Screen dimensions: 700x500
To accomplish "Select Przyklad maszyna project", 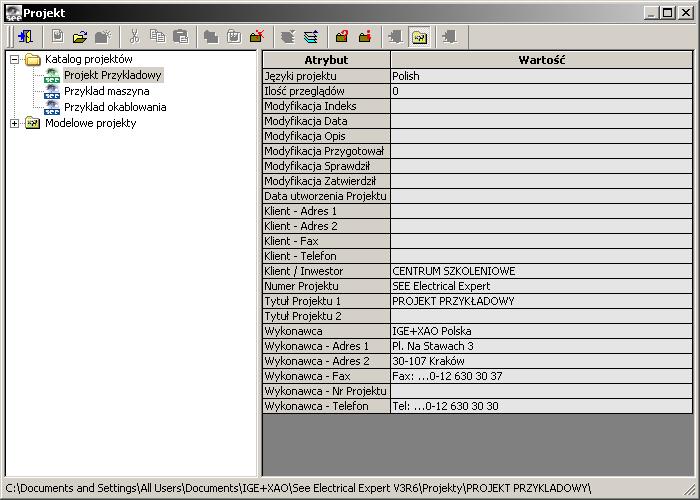I will tap(107, 91).
